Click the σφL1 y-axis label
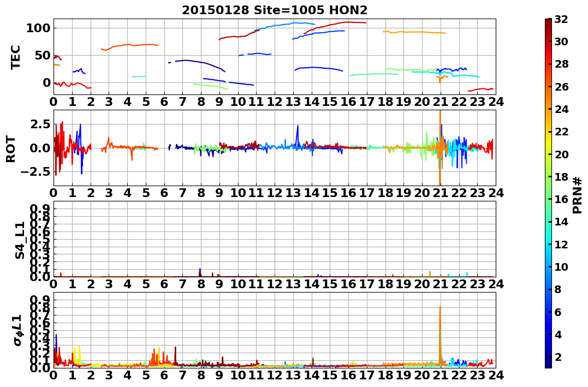 coord(19,330)
